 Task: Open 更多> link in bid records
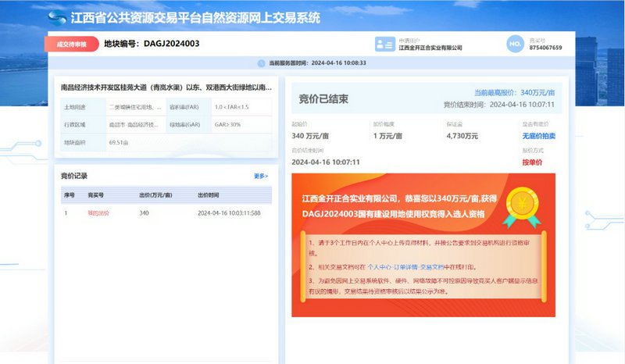[261, 177]
